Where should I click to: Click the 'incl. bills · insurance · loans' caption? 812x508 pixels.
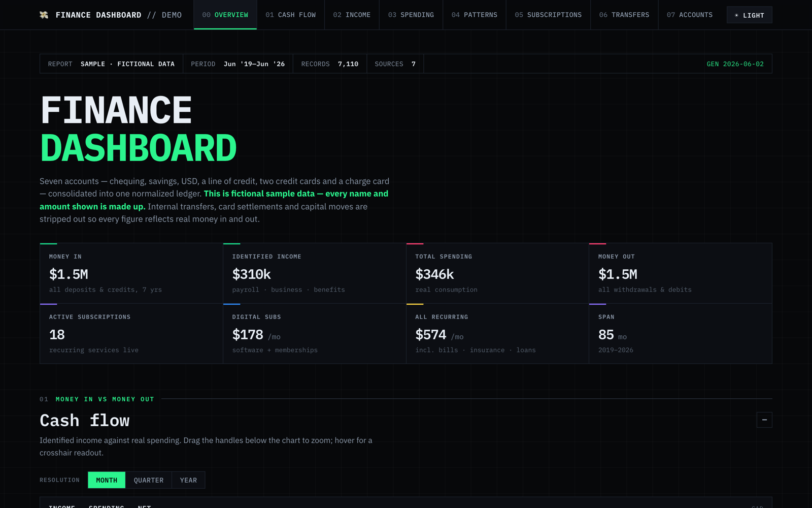(x=476, y=350)
